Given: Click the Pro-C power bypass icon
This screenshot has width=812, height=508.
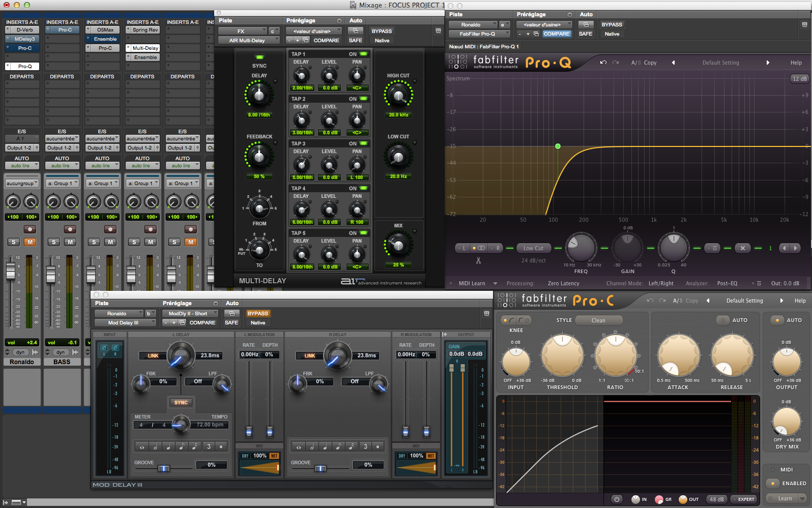Looking at the screenshot, I should pos(617,499).
